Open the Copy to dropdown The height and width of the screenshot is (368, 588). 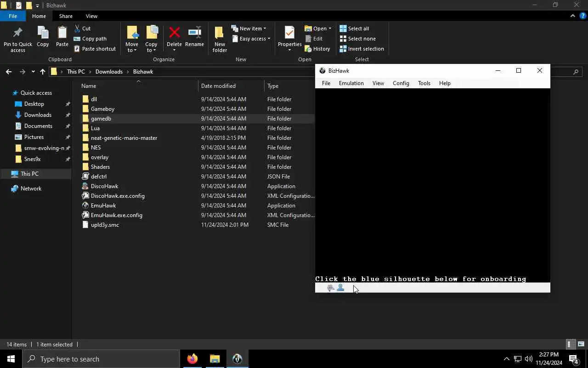click(x=151, y=39)
